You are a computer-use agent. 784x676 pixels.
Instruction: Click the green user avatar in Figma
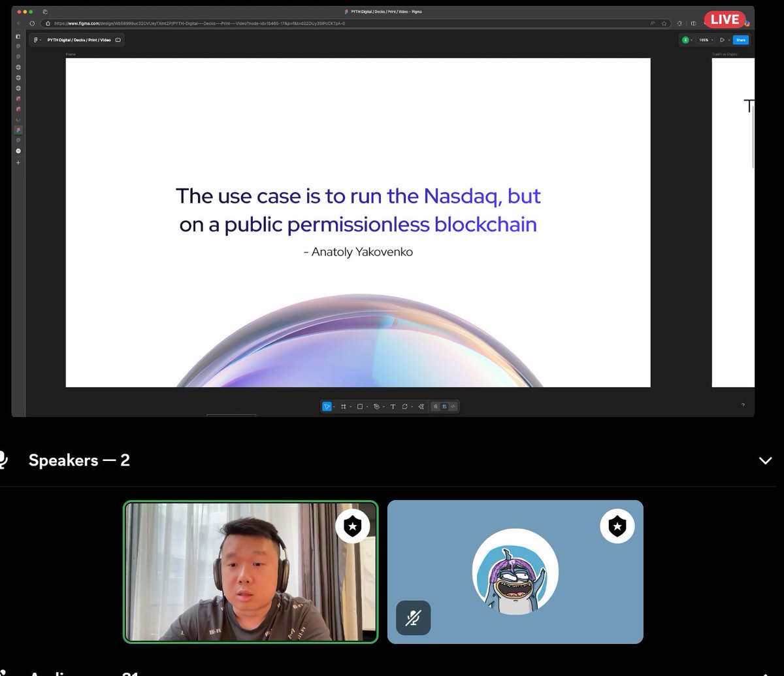(685, 40)
